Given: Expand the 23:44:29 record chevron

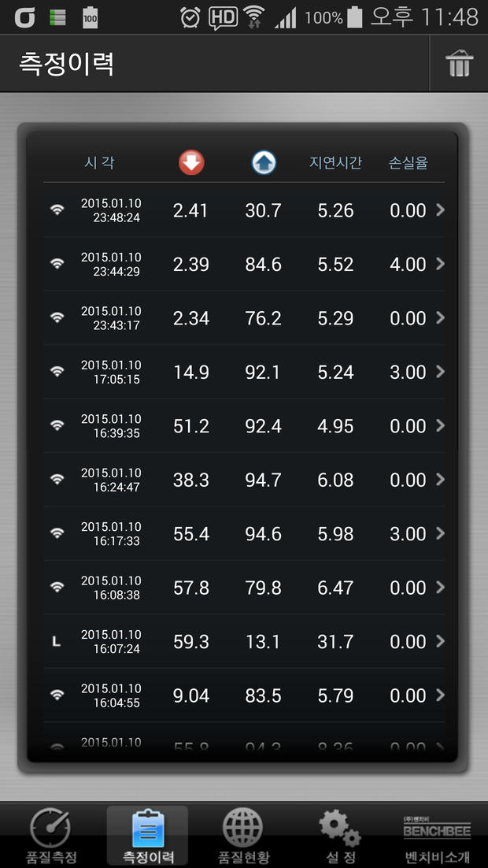Looking at the screenshot, I should pyautogui.click(x=441, y=264).
